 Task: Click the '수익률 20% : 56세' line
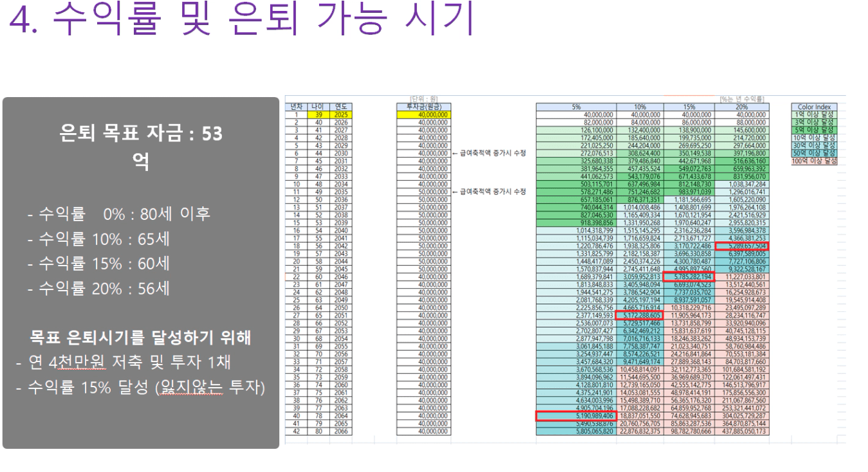pyautogui.click(x=98, y=289)
